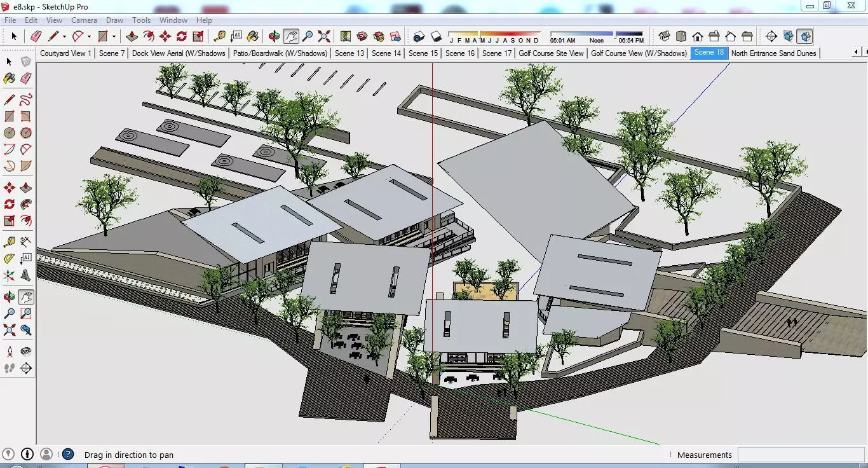Switch to Courtyard View 1 scene tab
868x468 pixels.
pyautogui.click(x=65, y=53)
